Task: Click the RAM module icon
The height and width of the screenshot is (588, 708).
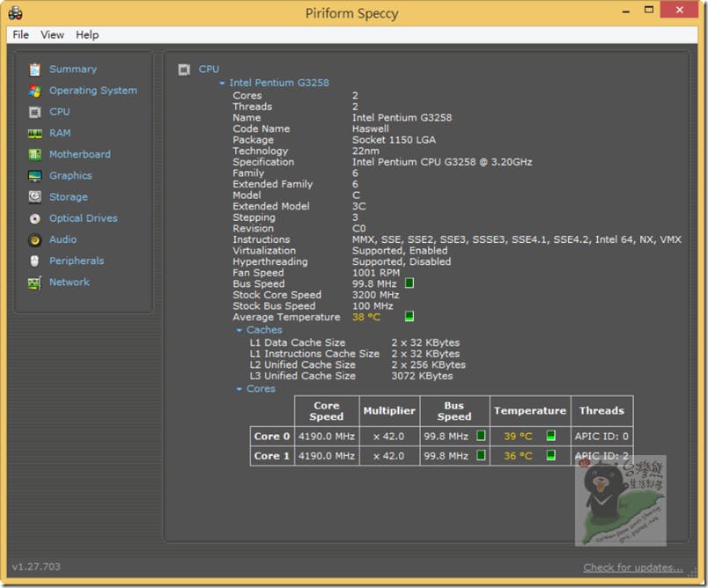Action: pyautogui.click(x=34, y=133)
